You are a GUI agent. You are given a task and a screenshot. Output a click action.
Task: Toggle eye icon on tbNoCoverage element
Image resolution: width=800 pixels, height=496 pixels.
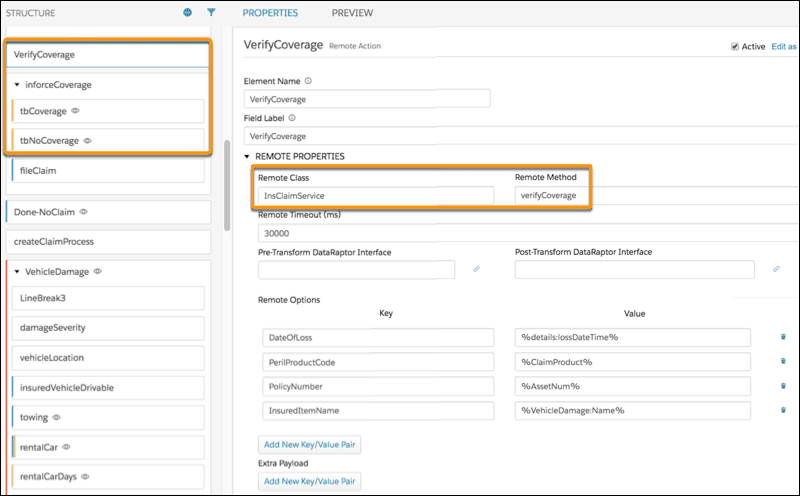coord(87,140)
